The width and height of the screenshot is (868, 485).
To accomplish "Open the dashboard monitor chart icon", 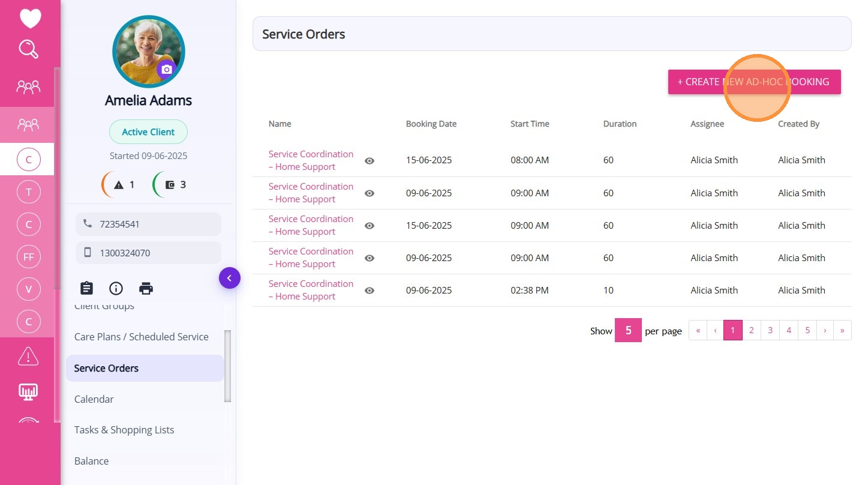I will [28, 392].
